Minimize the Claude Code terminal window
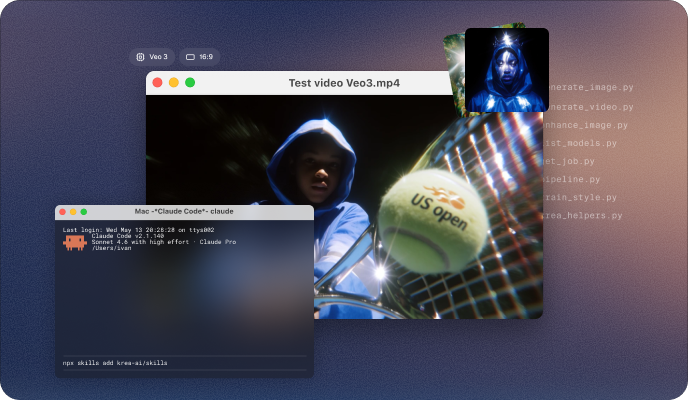 coord(73,212)
